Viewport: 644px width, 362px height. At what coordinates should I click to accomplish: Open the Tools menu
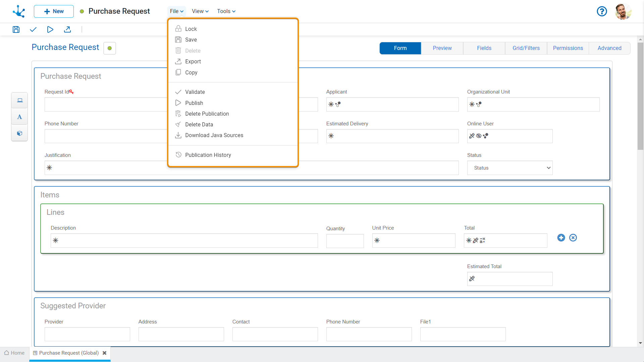pos(226,11)
